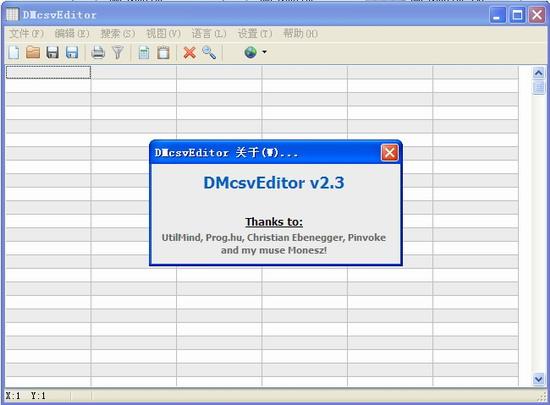Image resolution: width=550 pixels, height=405 pixels.
Task: Click the scrollbar down arrow
Action: [538, 379]
